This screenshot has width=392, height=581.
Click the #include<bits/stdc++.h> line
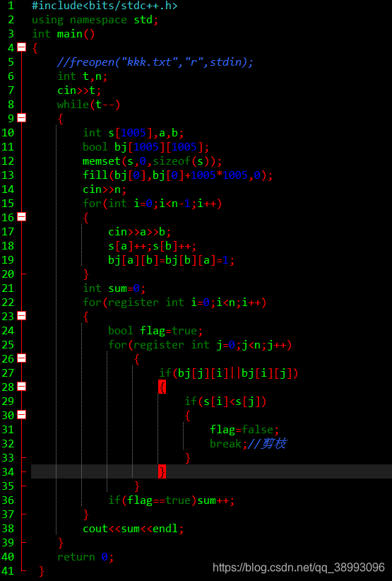(x=105, y=6)
